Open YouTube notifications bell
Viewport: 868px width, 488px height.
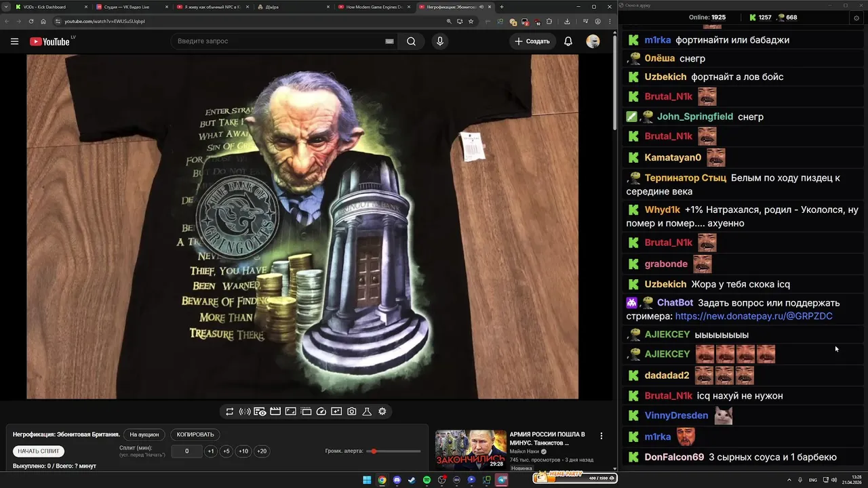pyautogui.click(x=568, y=41)
